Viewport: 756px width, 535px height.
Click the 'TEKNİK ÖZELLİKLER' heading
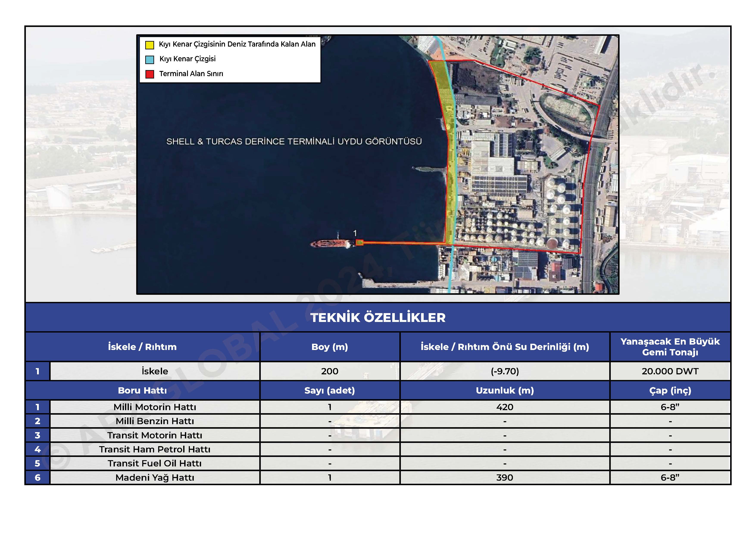[378, 318]
